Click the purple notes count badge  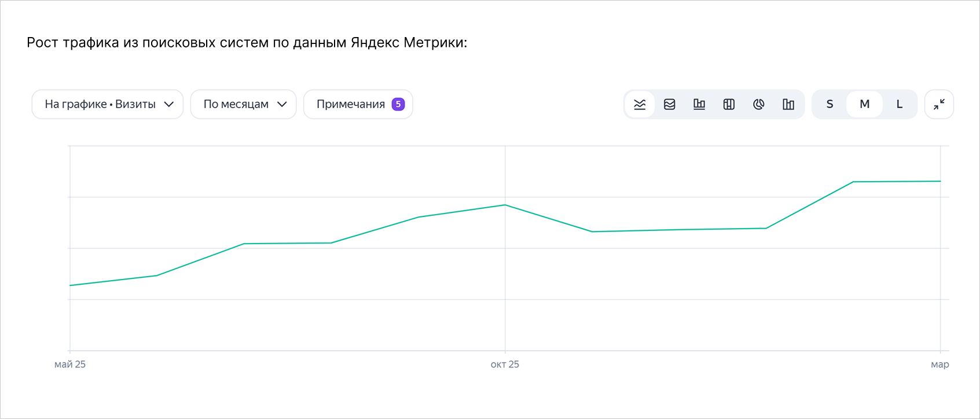click(398, 104)
